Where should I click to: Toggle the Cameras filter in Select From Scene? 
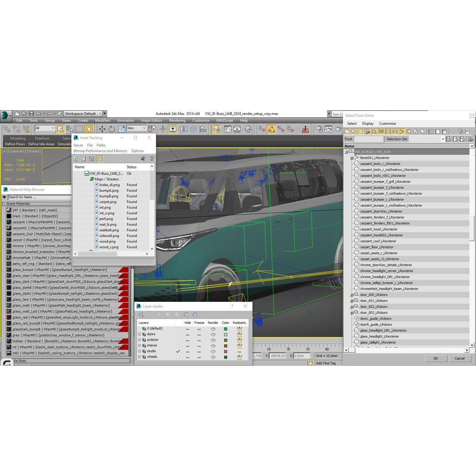coord(367,132)
